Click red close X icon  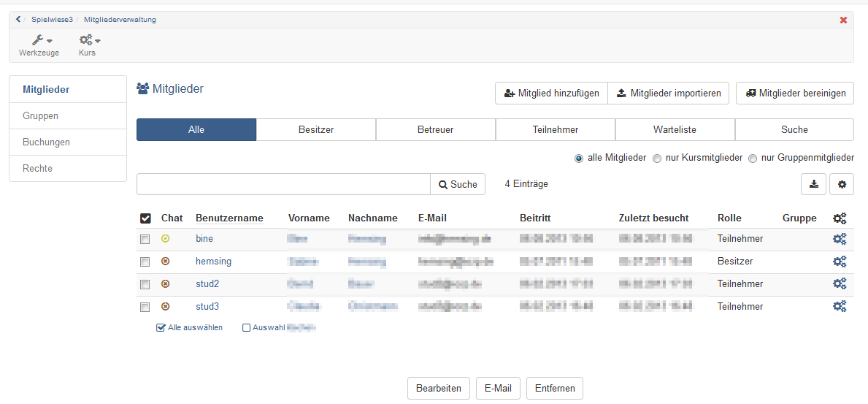tap(843, 20)
